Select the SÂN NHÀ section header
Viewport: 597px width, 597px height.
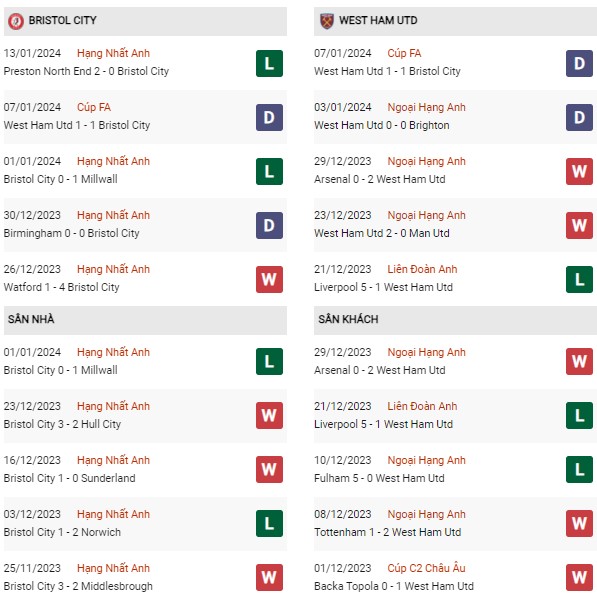click(145, 319)
